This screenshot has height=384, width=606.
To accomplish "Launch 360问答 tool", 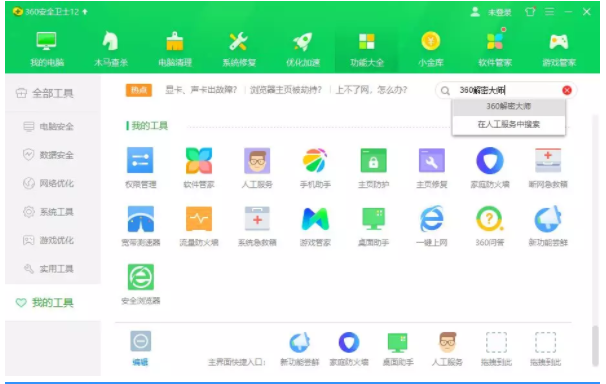I will point(490,226).
